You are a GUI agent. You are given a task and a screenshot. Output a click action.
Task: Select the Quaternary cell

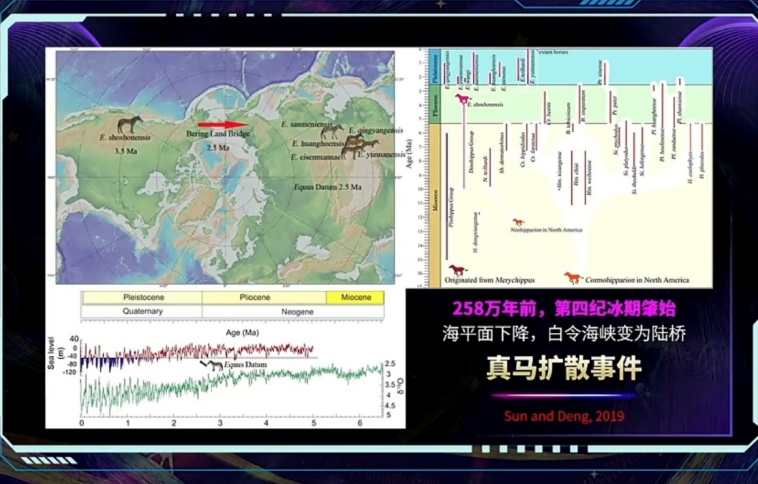[142, 311]
